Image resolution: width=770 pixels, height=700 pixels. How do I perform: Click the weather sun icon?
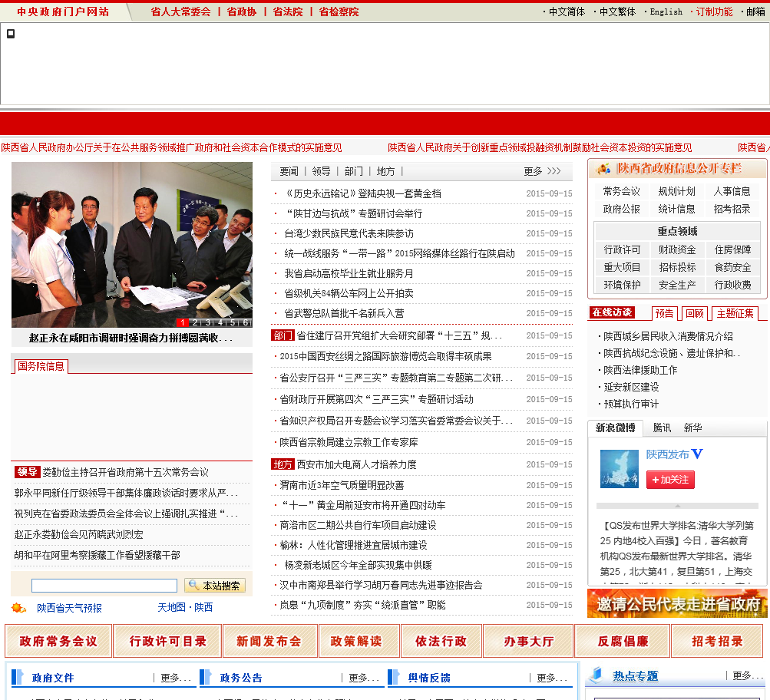pos(18,608)
